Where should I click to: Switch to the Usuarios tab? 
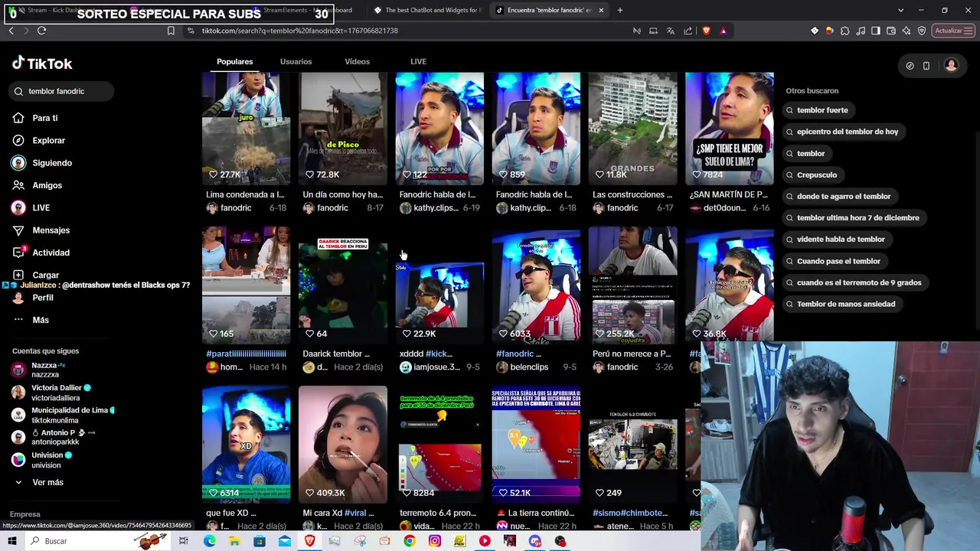click(296, 61)
